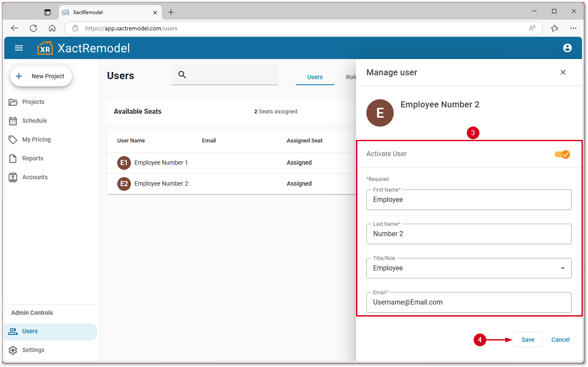588x367 pixels.
Task: Go to the browser home page
Action: (x=52, y=28)
